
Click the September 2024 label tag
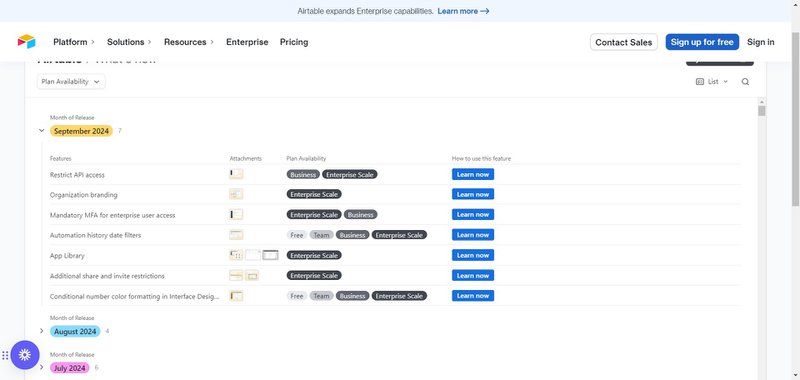point(81,131)
